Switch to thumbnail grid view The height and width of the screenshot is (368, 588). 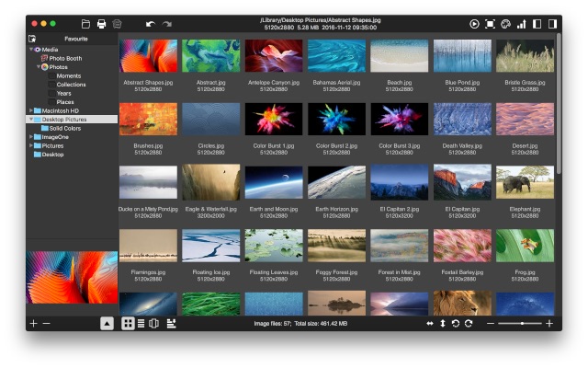128,323
